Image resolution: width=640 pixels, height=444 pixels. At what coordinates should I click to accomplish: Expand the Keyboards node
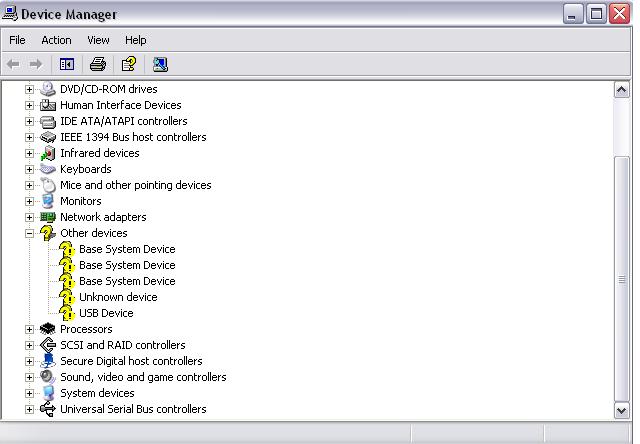[x=29, y=169]
